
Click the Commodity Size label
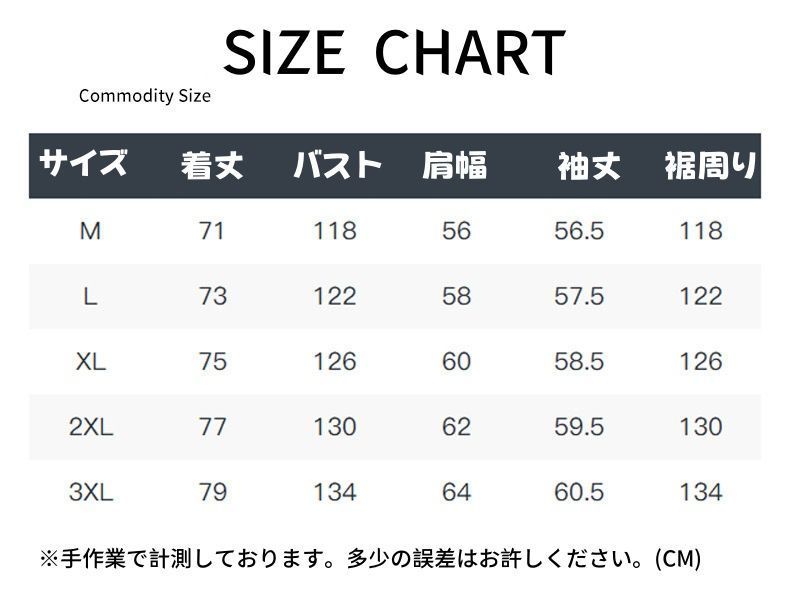[145, 96]
